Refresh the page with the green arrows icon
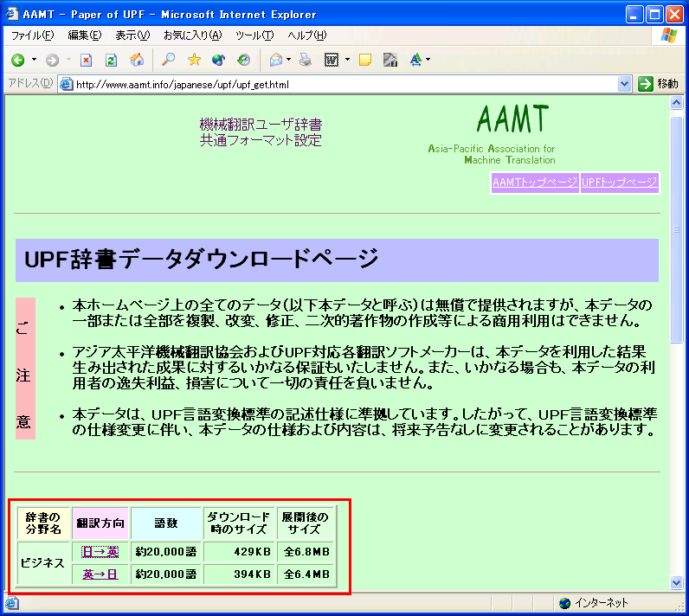This screenshot has height=616, width=689. (x=111, y=60)
